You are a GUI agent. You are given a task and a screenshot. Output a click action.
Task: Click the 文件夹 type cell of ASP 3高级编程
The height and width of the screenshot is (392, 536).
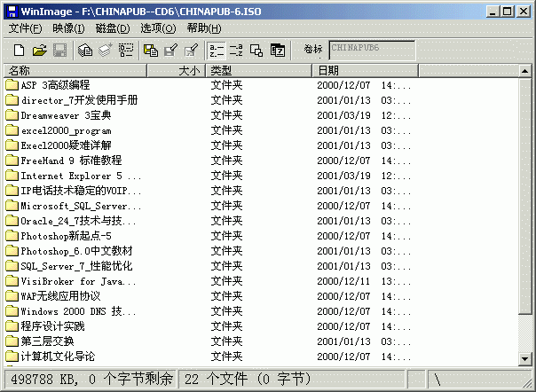(226, 85)
